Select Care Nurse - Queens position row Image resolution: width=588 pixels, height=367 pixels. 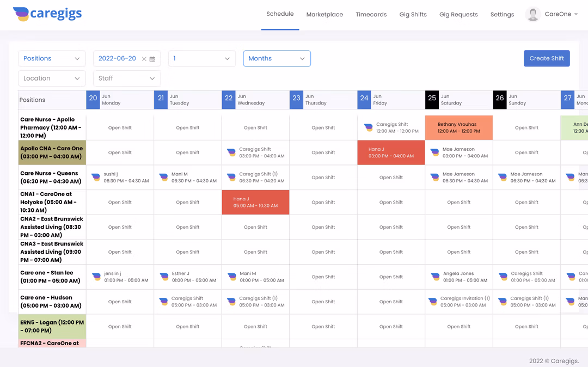[x=52, y=178]
